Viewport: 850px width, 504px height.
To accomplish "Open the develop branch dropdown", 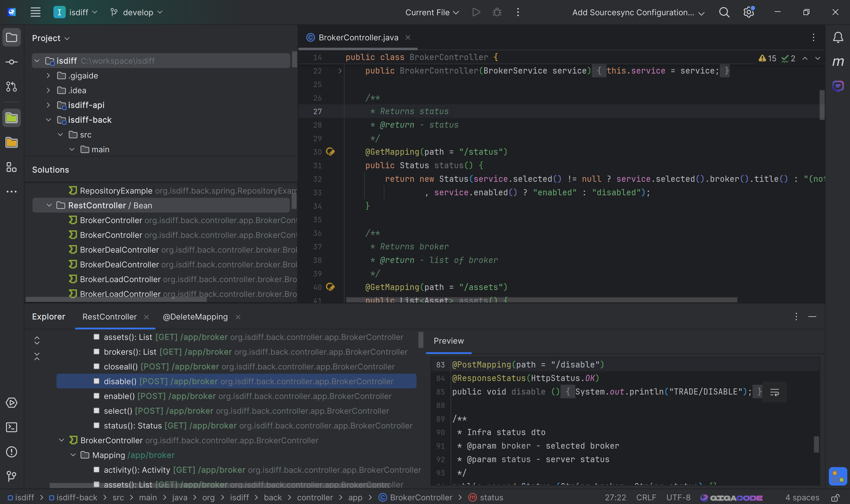I will [x=137, y=13].
